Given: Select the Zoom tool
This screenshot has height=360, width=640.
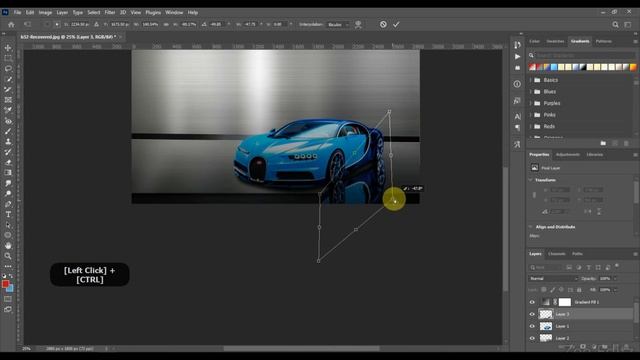Looking at the screenshot, I should [x=8, y=256].
